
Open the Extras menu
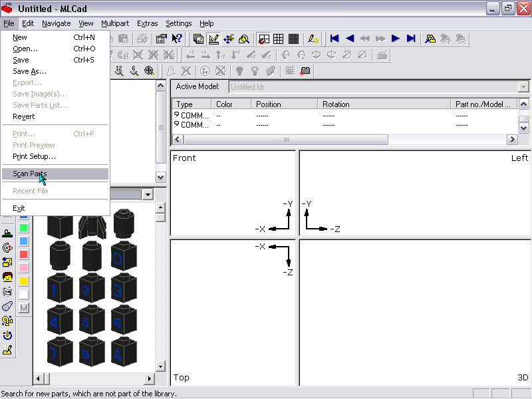pyautogui.click(x=147, y=23)
